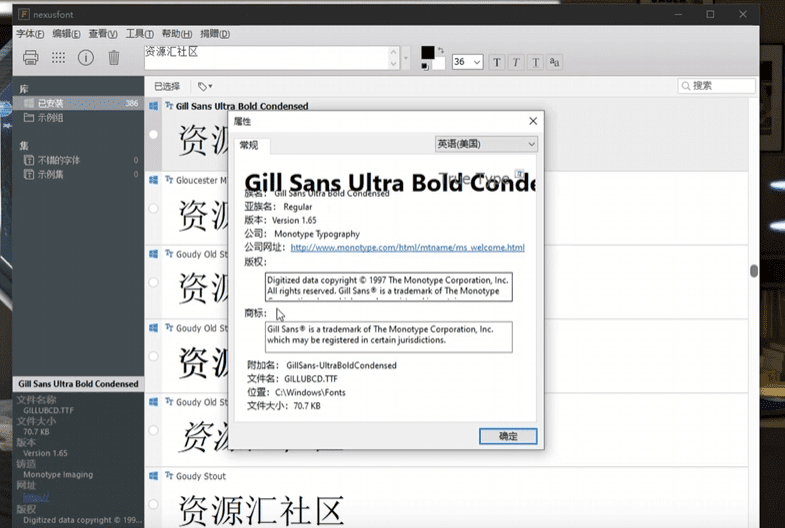Toggle underline preview style T button
This screenshot has height=528, width=785.
[536, 62]
